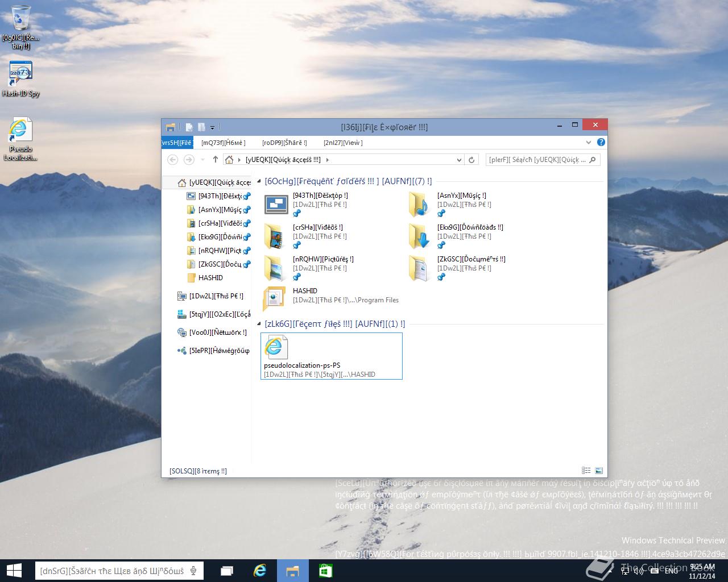728x582 pixels.
Task: Open Internet Explorer from the taskbar
Action: 260,571
